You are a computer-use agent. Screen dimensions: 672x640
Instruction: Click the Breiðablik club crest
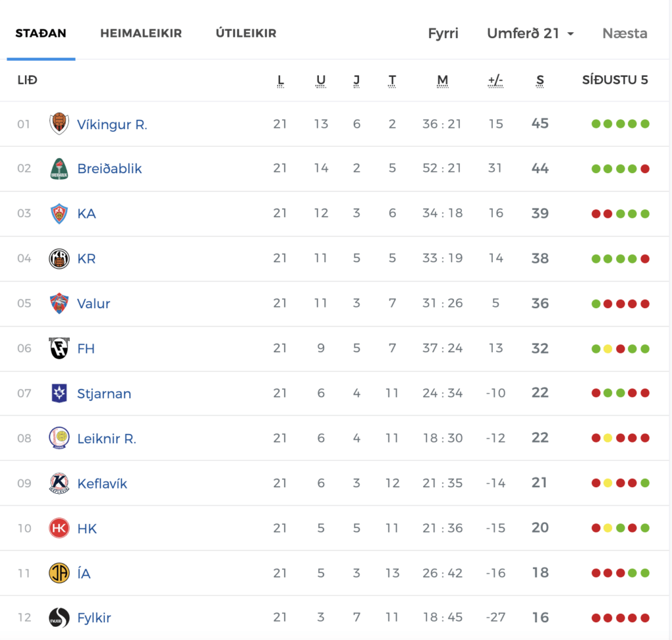coord(59,169)
